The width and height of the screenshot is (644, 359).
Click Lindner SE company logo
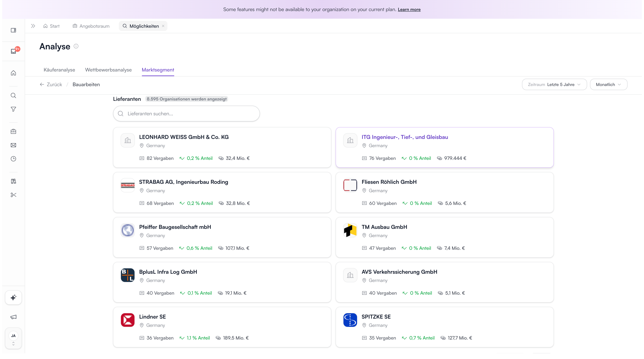[128, 320]
